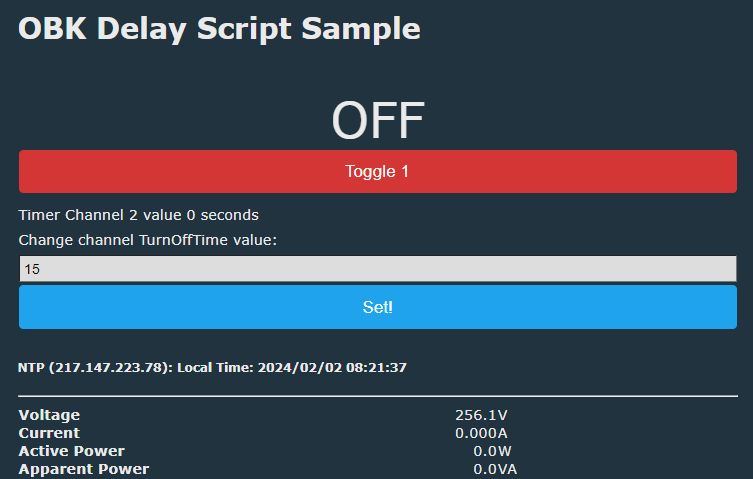Select the Voltage row label
The height and width of the screenshot is (479, 753).
(49, 415)
